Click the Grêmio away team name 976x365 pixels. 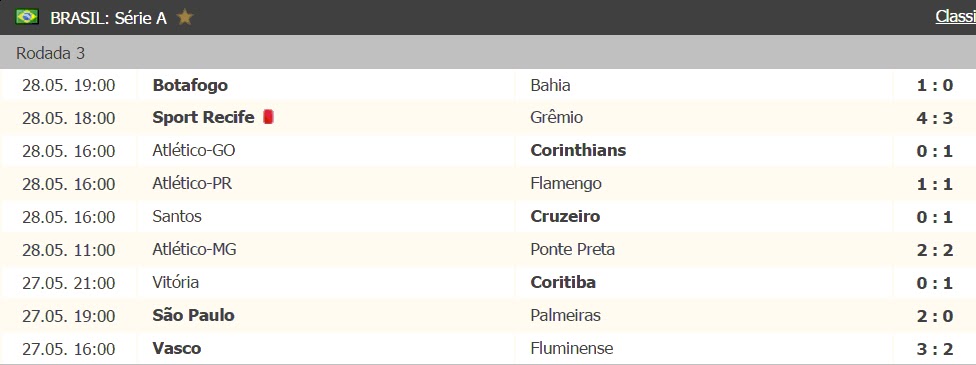click(556, 117)
